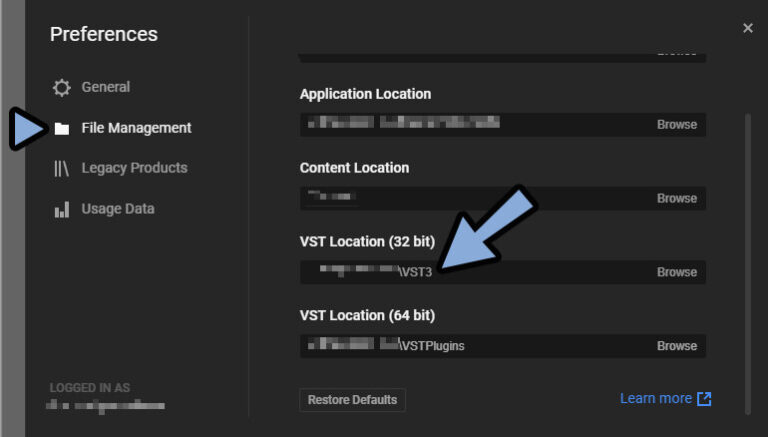The height and width of the screenshot is (437, 768).
Task: Select the File Management section
Action: [x=136, y=128]
